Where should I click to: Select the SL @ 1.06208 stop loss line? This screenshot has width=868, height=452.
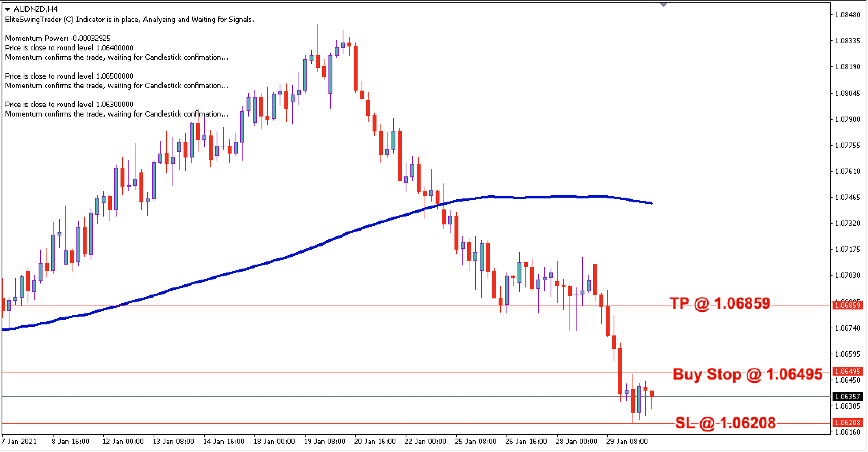click(x=276, y=424)
